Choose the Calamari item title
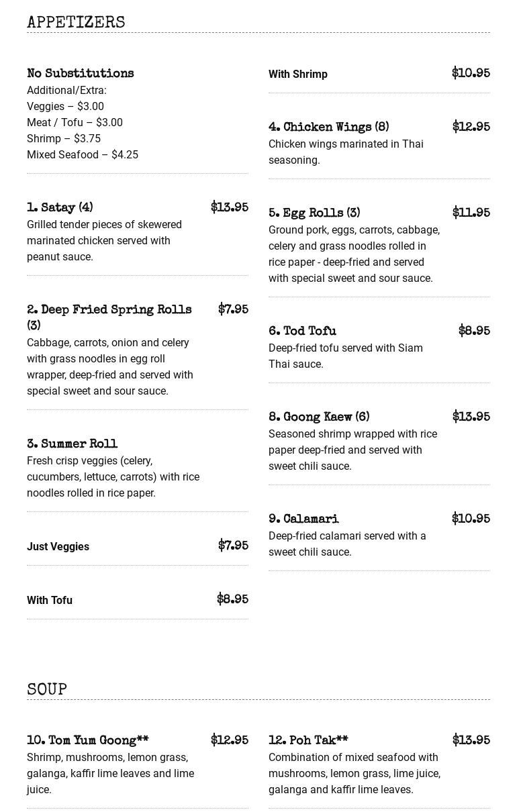This screenshot has width=517, height=812. pos(303,519)
